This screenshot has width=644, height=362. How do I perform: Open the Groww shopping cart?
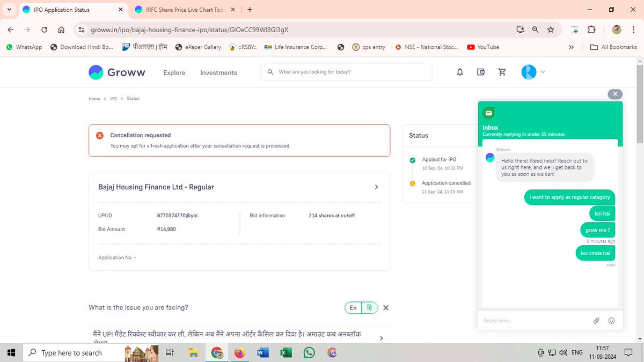tap(502, 72)
